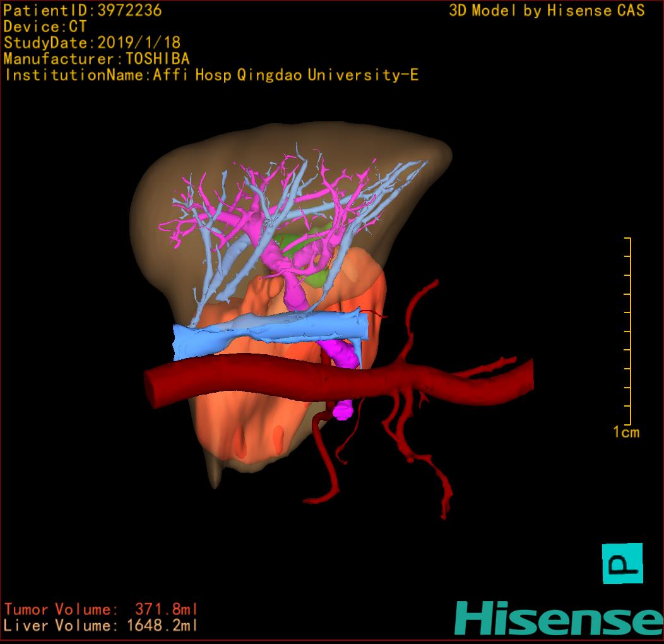This screenshot has width=664, height=644.
Task: Click the 'InstitutionName:Affi Hosp Qingdao University-E' text
Action: [211, 75]
